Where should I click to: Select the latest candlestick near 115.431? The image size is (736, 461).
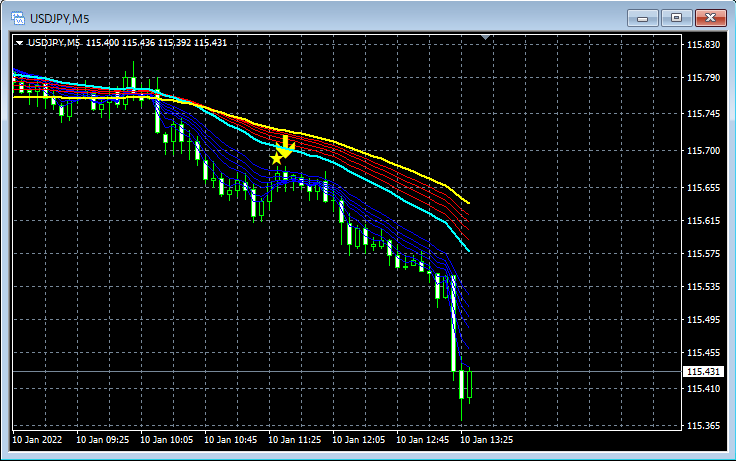click(x=470, y=384)
